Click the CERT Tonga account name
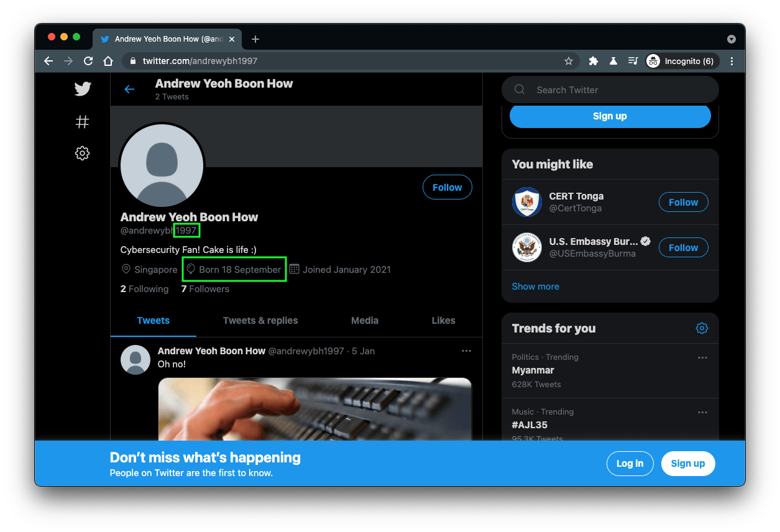Screen dimensions: 780x532 coord(576,196)
